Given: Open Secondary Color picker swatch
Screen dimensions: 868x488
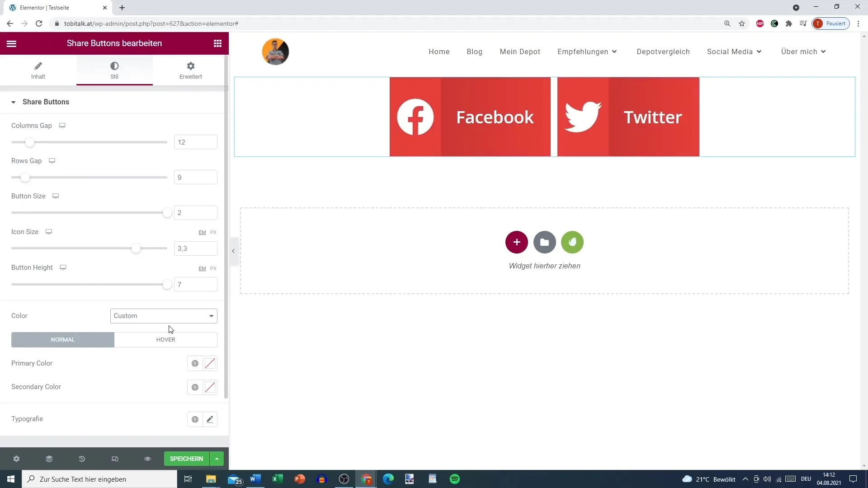Looking at the screenshot, I should tap(210, 387).
